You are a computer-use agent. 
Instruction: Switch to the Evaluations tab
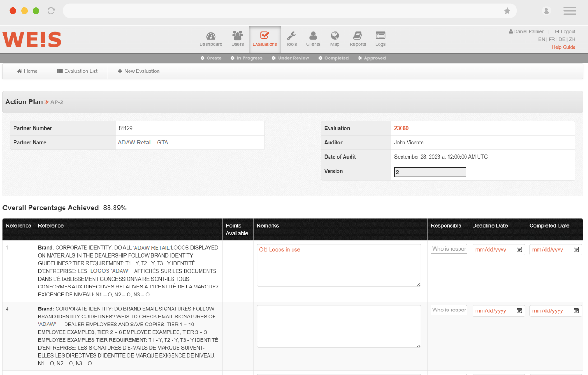265,39
